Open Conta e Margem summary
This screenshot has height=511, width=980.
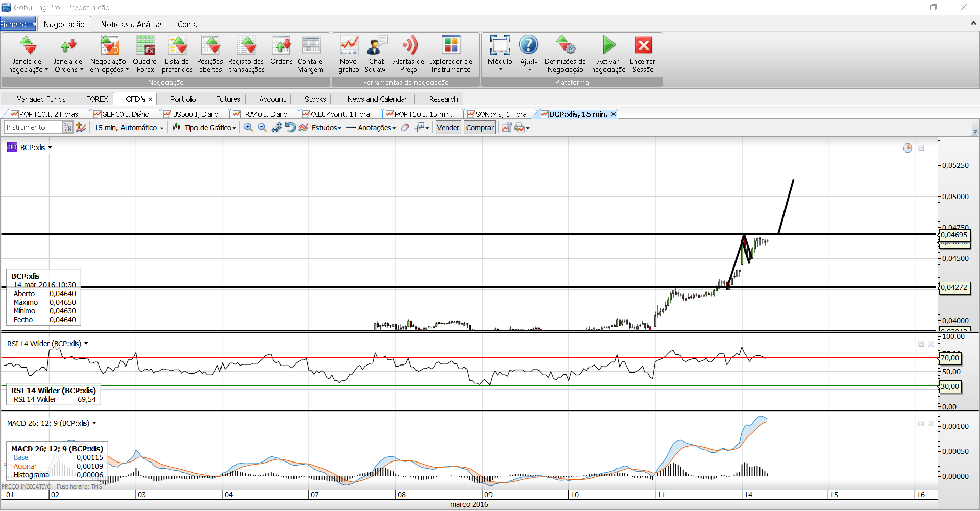(x=310, y=55)
